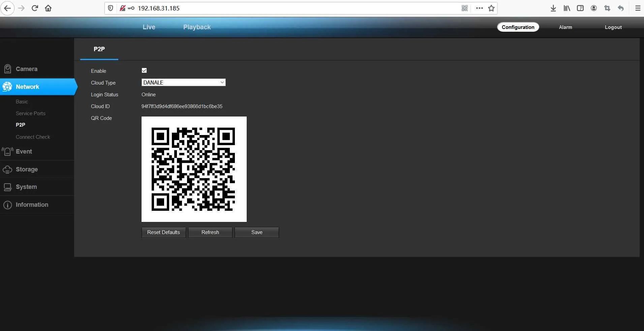This screenshot has height=331, width=644.
Task: Click the screenshot crop tool icon
Action: click(x=607, y=8)
